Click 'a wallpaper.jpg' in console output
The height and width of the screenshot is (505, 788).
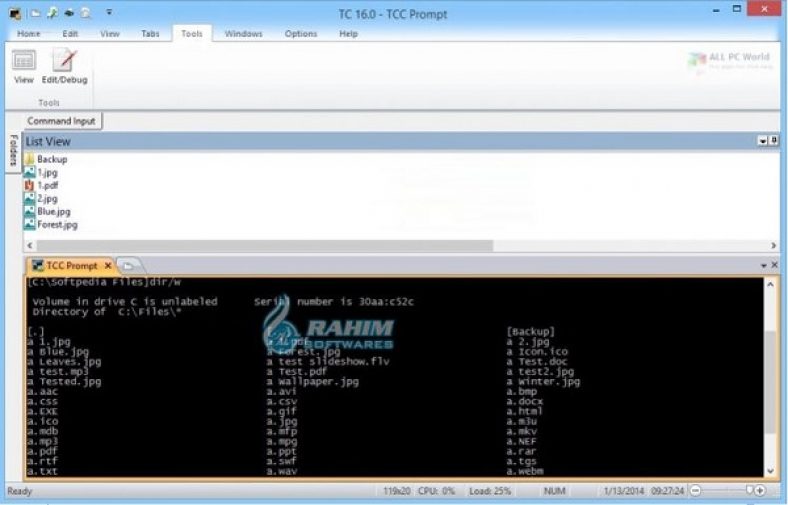[x=313, y=381]
